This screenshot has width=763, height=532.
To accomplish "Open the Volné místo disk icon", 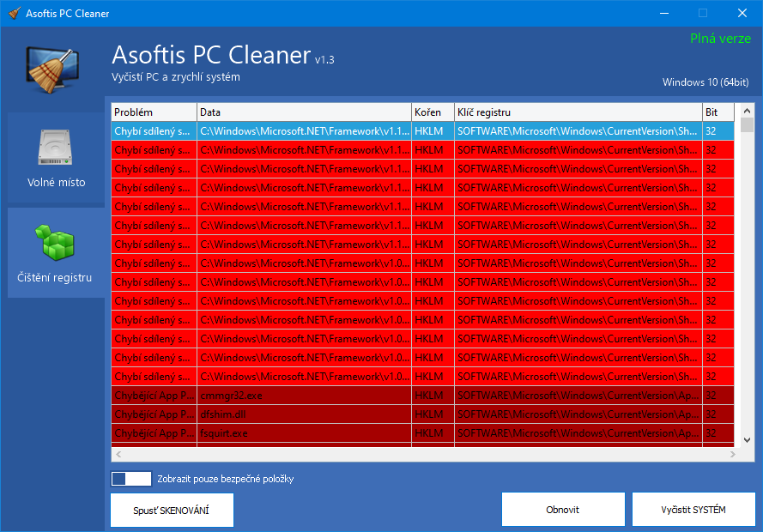I will (x=56, y=148).
